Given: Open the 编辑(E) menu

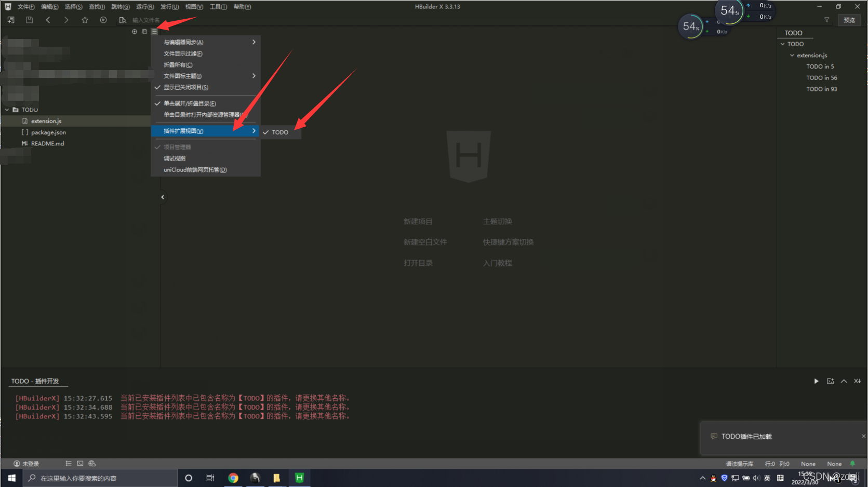Looking at the screenshot, I should 50,7.
